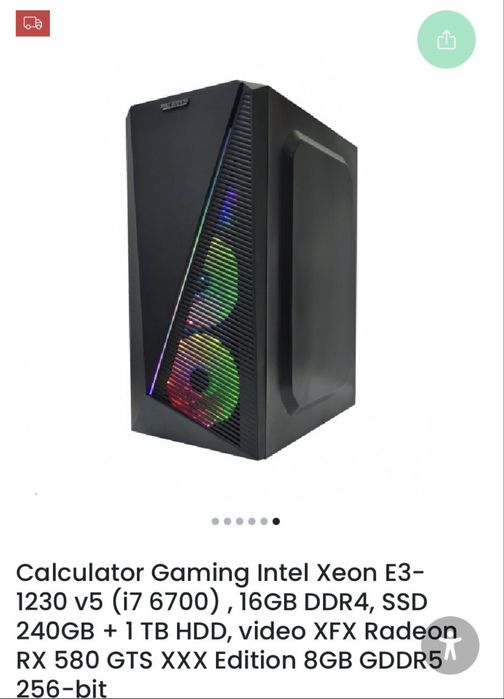Go to first carousel dot
This screenshot has height=699, width=504.
[215, 521]
